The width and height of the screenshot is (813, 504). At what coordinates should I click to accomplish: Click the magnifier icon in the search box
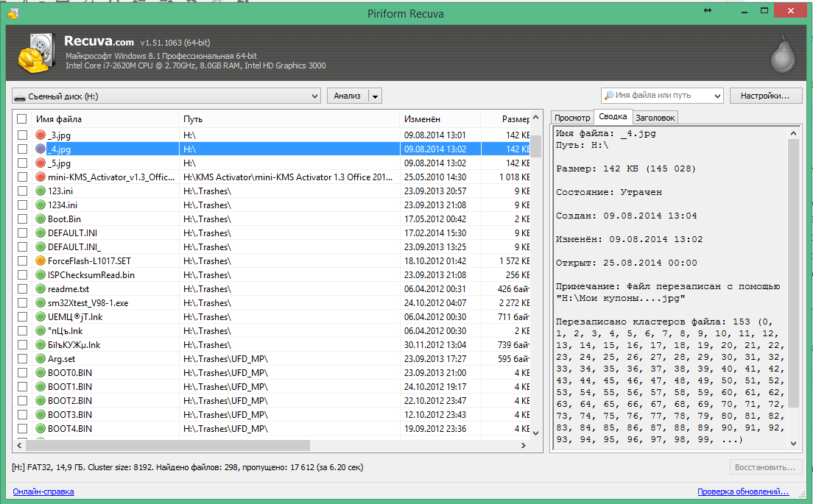608,96
